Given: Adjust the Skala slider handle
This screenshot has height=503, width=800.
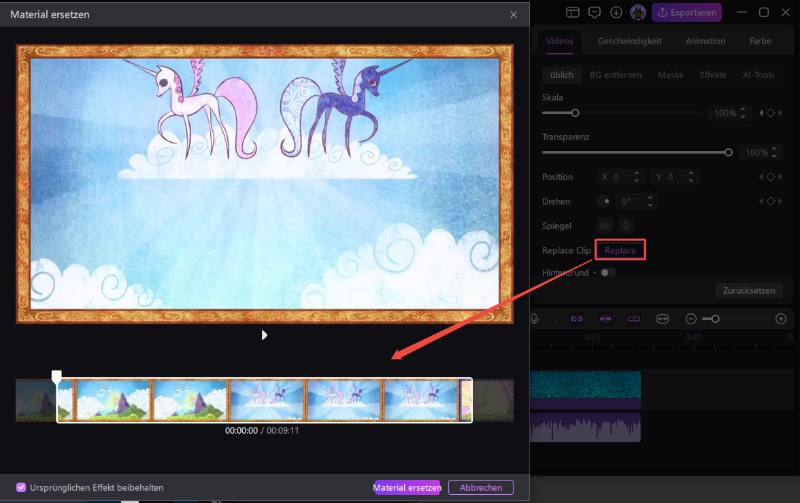Looking at the screenshot, I should (x=575, y=113).
